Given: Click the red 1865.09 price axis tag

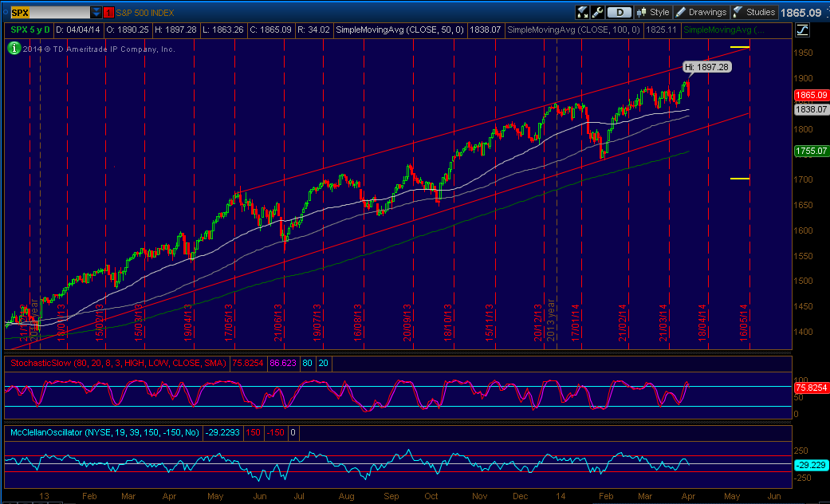Looking at the screenshot, I should coord(811,95).
